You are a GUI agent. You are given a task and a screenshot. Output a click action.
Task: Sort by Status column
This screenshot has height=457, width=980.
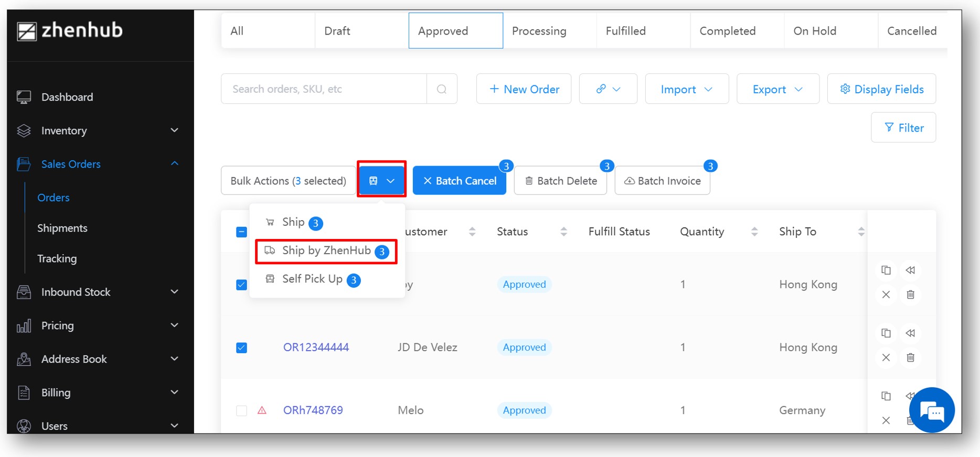563,232
